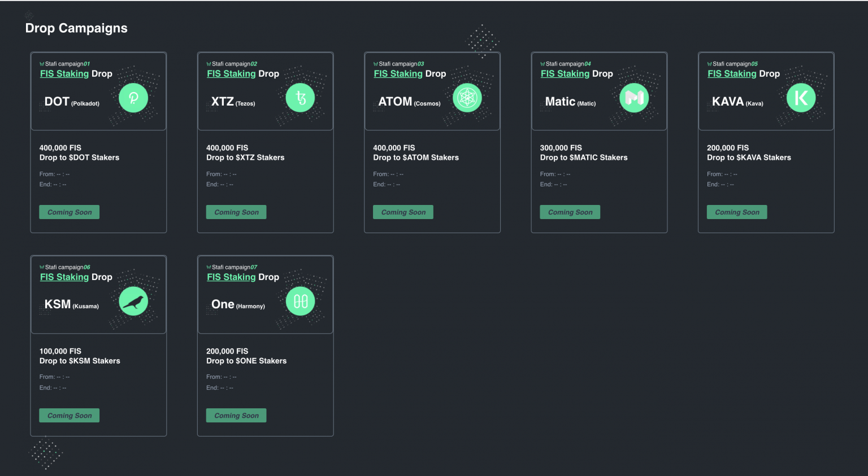Click the Polkadot DOT coin icon

tap(133, 98)
